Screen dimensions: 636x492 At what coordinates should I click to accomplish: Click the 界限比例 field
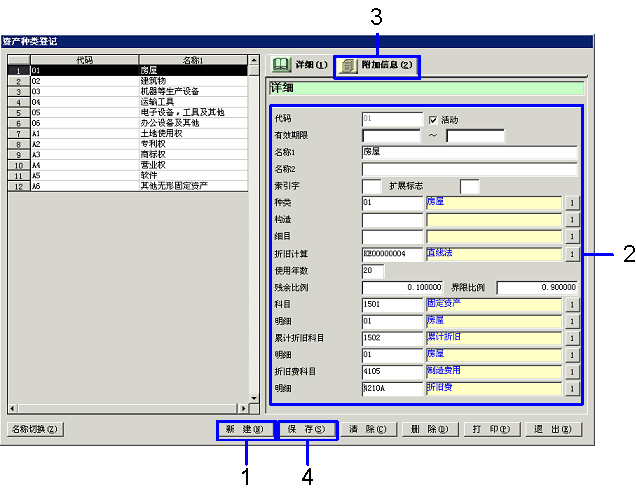point(537,288)
